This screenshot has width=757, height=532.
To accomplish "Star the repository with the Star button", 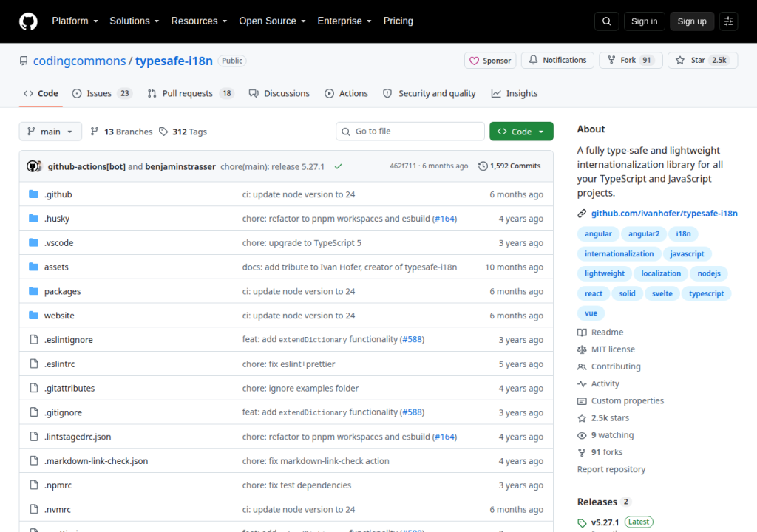I will 702,60.
